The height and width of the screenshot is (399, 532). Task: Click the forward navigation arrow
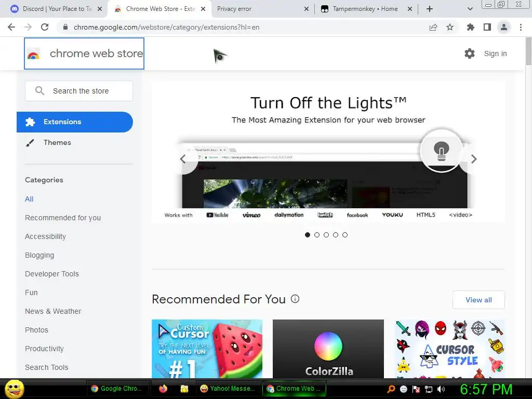tap(28, 27)
